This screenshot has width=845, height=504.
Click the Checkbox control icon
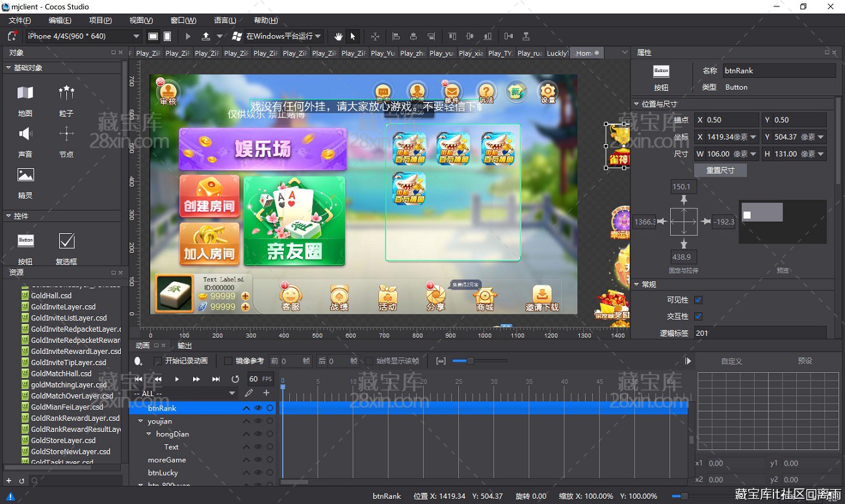[x=66, y=241]
